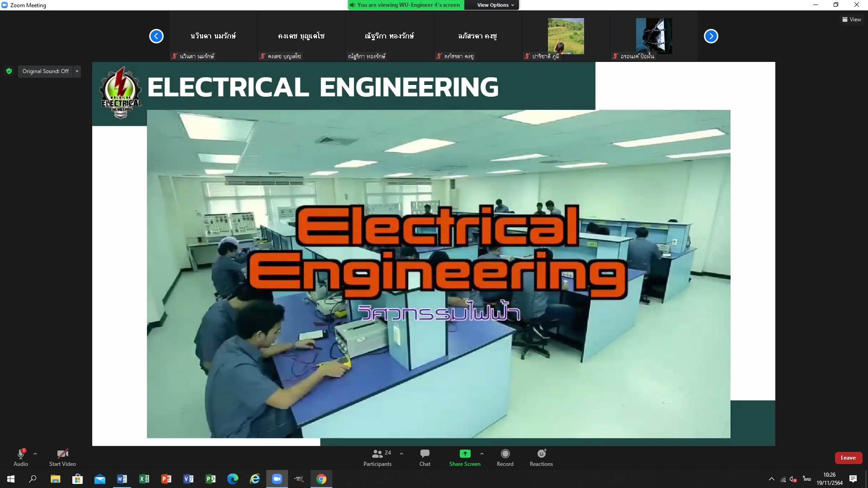Toggle Start Video camera button
868x488 pixels.
pos(62,457)
